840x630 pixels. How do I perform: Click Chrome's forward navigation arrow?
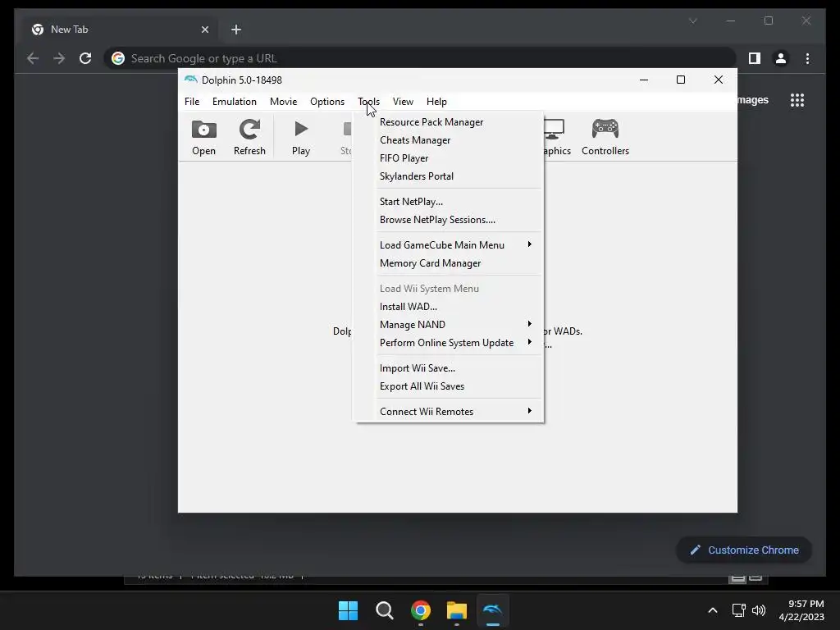pos(59,58)
